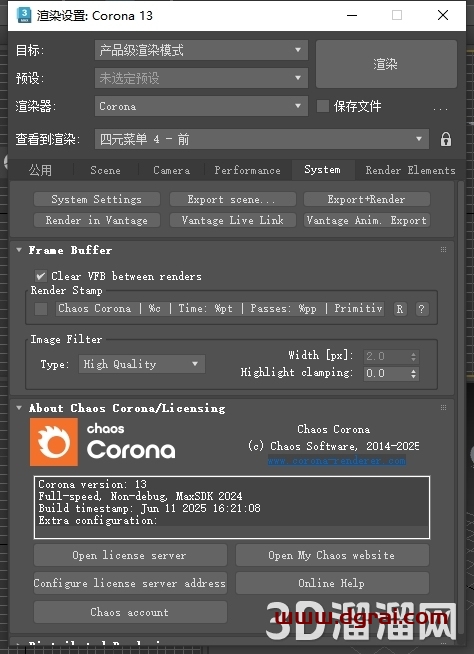This screenshot has width=474, height=654.
Task: Open the save file browse dots button
Action: pyautogui.click(x=440, y=108)
